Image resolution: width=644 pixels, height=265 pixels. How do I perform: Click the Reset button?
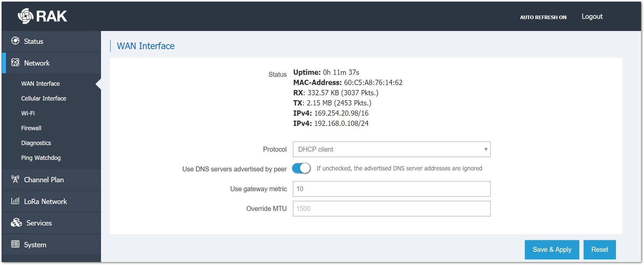pos(599,250)
